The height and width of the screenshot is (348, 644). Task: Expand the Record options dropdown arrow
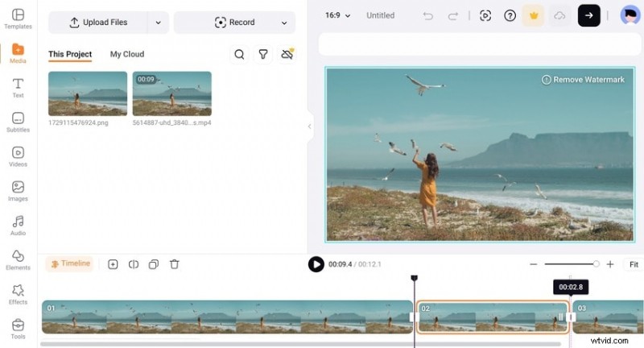pyautogui.click(x=284, y=23)
